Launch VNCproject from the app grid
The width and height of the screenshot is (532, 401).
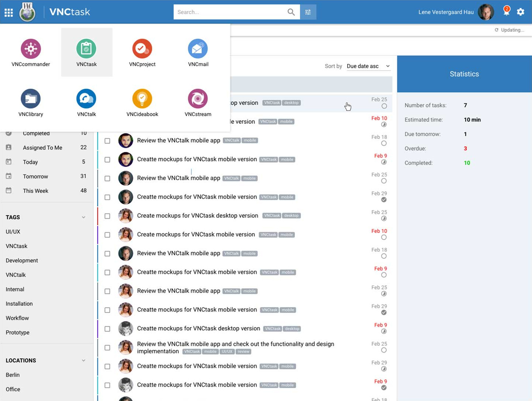pos(142,49)
